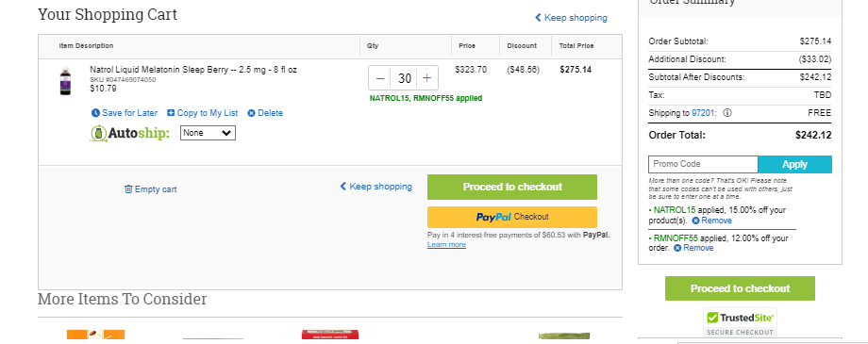Click the Save for Later clock icon

(x=95, y=113)
